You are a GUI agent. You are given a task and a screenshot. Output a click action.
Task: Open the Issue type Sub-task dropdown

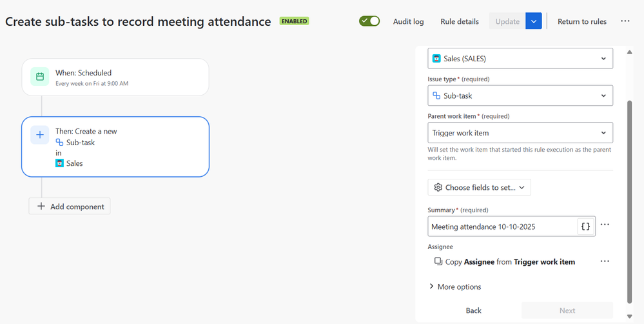(520, 96)
